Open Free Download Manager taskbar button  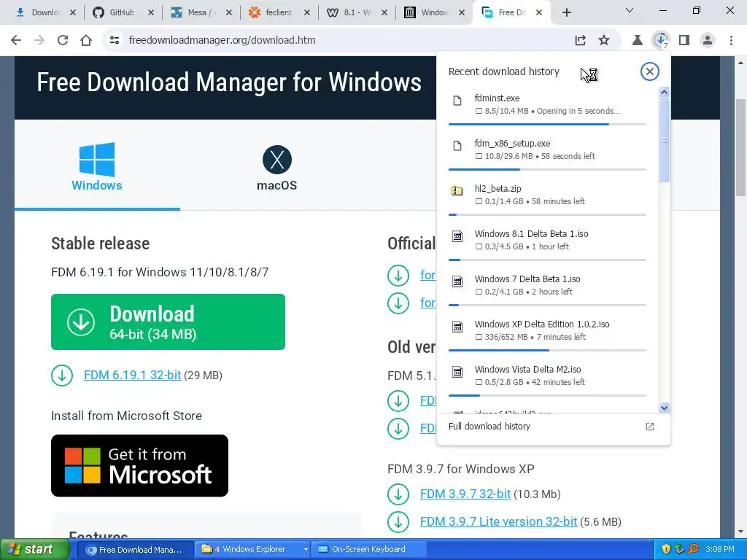135,550
